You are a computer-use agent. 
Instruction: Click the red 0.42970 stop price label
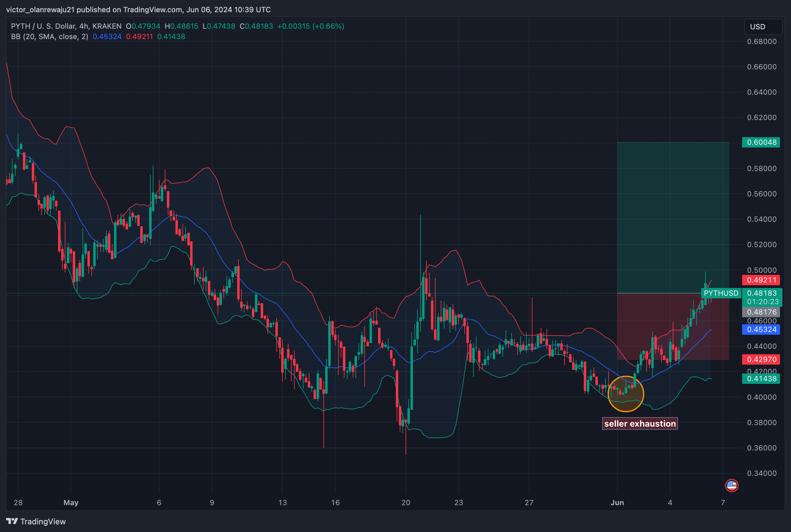point(760,359)
